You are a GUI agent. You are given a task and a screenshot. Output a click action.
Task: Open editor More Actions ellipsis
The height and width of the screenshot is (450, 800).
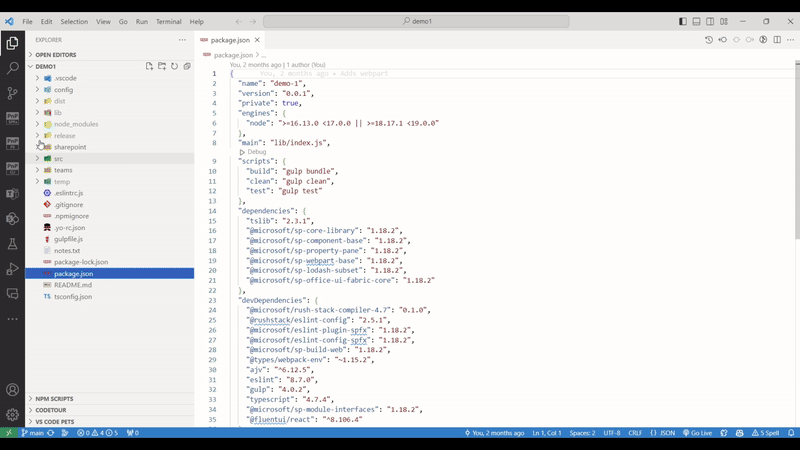[790, 40]
